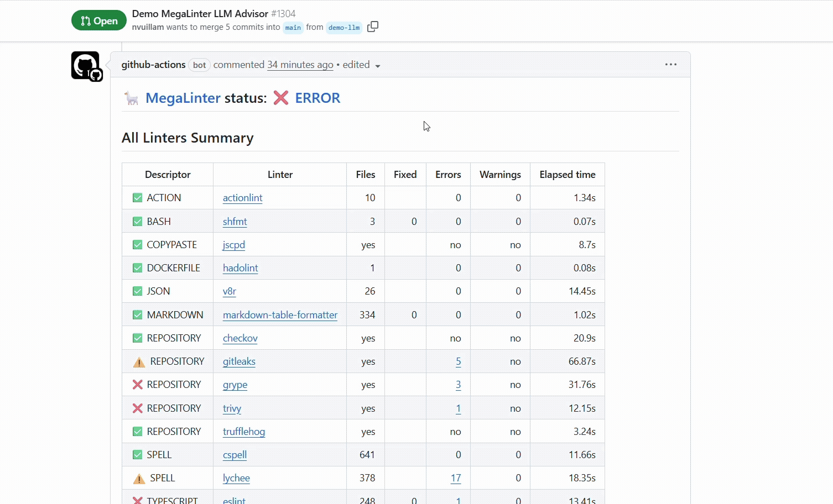Click the red X error status icon
The width and height of the screenshot is (833, 504).
(281, 98)
